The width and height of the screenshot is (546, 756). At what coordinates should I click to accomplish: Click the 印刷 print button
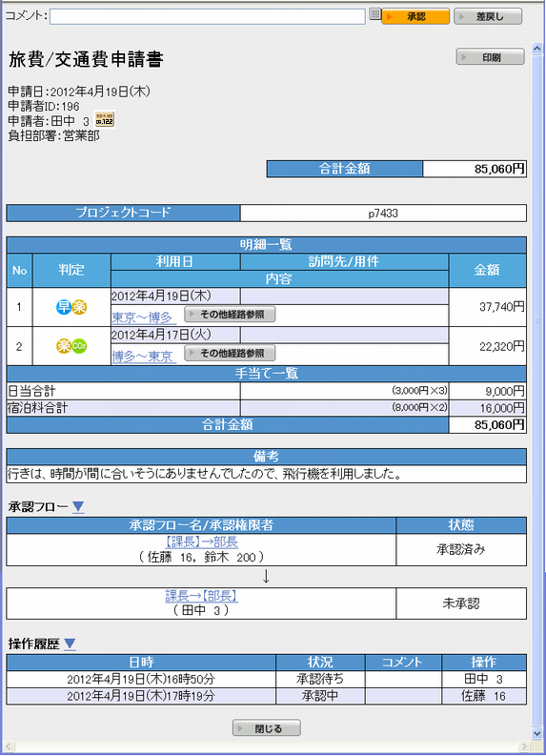coord(490,57)
